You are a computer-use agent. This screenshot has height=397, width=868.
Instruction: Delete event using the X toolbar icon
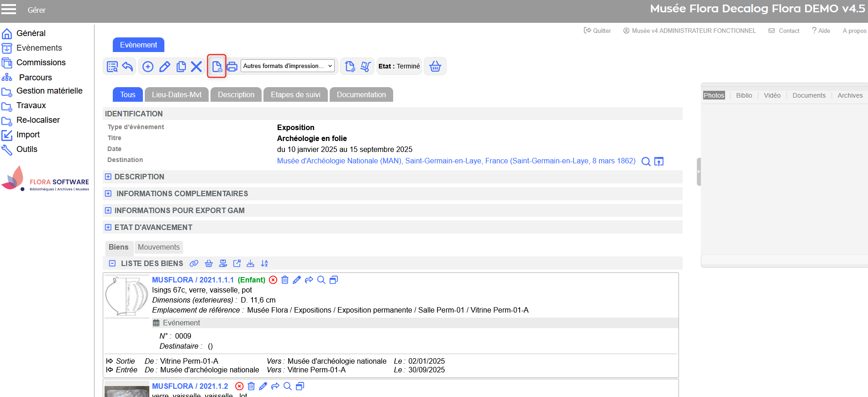[x=196, y=67]
